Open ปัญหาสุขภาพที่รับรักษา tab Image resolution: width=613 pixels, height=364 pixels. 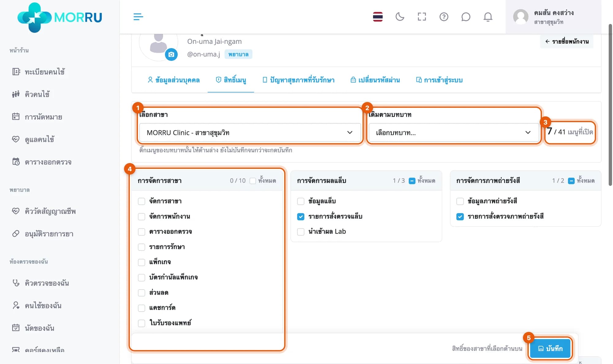coord(298,80)
